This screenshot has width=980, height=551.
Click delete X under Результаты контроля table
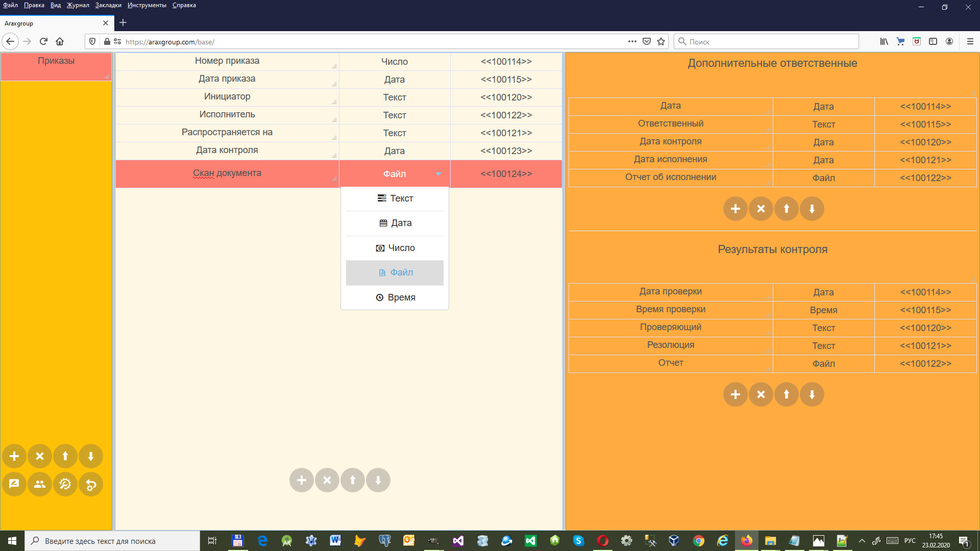point(761,394)
